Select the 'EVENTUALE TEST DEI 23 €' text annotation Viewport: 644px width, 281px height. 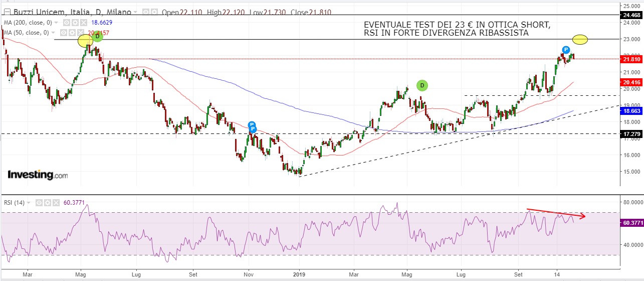pyautogui.click(x=457, y=29)
